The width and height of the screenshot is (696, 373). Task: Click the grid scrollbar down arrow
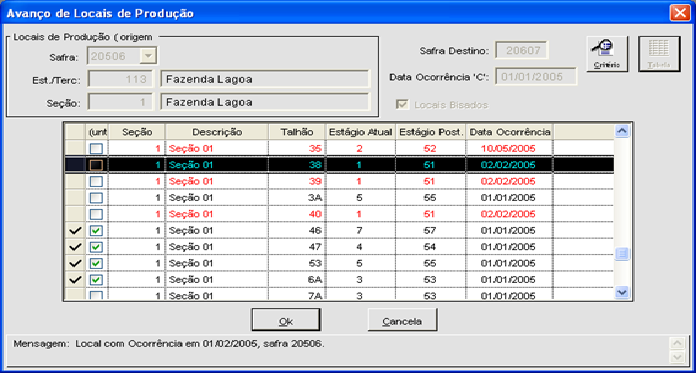pos(622,292)
